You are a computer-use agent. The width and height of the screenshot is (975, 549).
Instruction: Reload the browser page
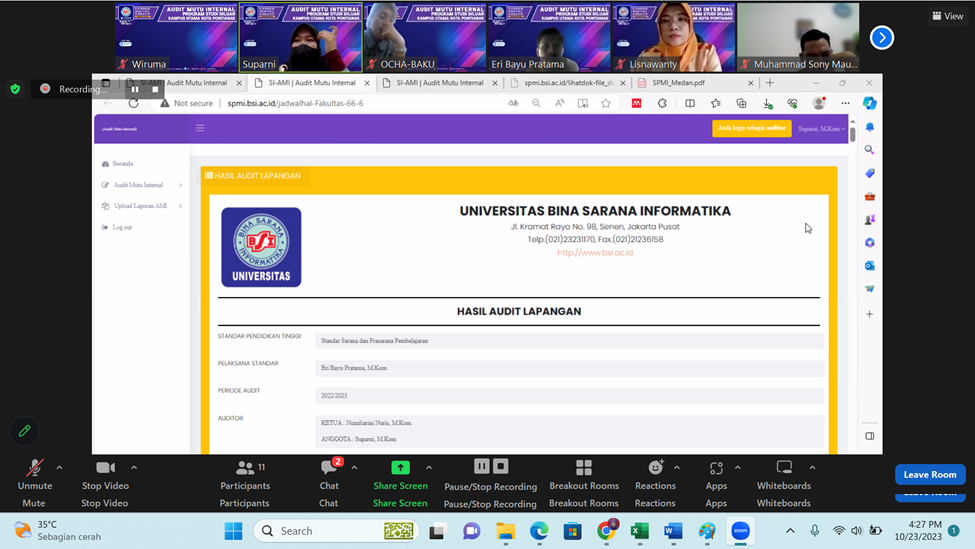click(x=134, y=103)
